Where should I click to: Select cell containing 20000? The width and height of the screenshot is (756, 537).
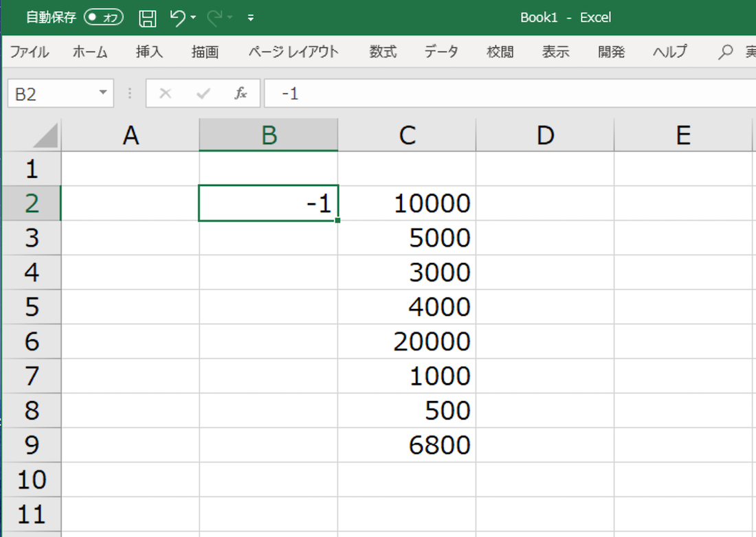pos(407,341)
